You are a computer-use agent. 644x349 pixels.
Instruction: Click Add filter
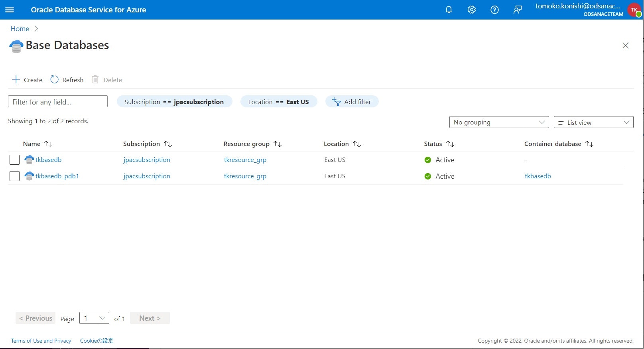pyautogui.click(x=352, y=102)
